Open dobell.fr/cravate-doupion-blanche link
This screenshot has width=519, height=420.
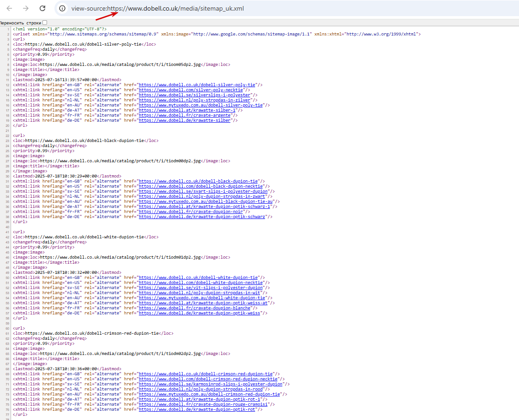[x=195, y=308]
